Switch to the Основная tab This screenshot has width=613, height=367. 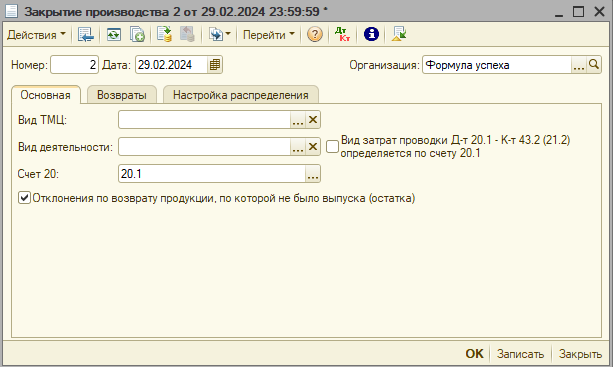(x=46, y=95)
